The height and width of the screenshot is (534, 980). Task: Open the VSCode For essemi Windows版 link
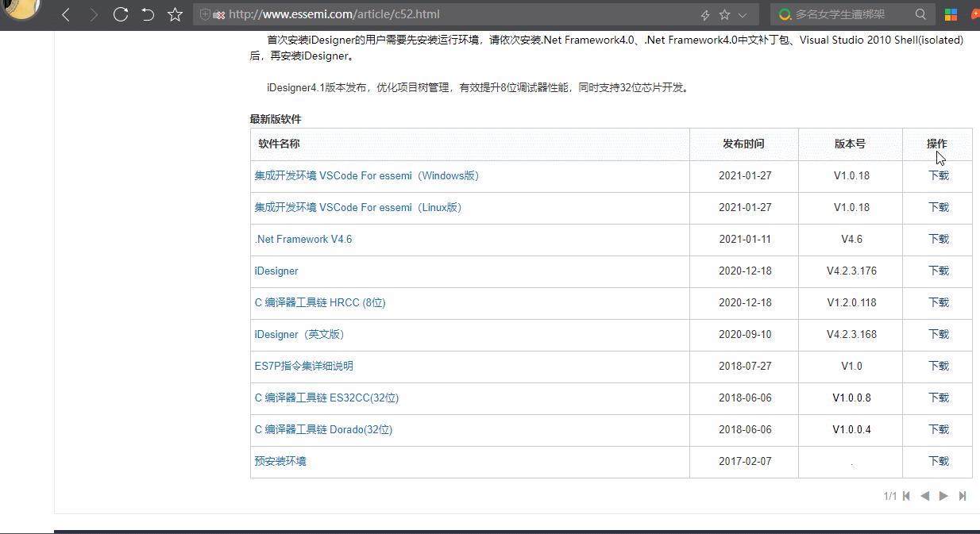point(366,175)
